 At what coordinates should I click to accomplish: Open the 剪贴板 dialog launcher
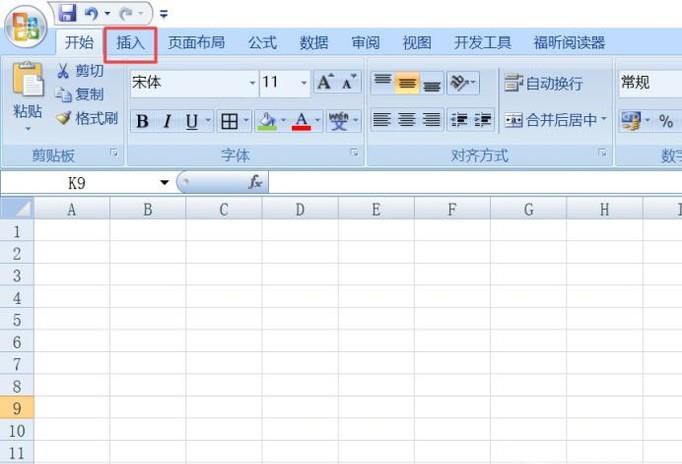point(114,153)
